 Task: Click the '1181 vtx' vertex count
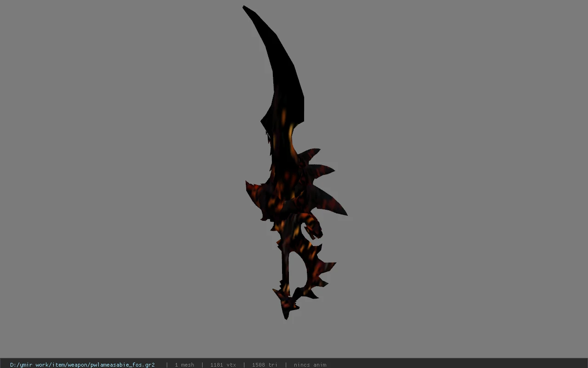click(x=223, y=365)
